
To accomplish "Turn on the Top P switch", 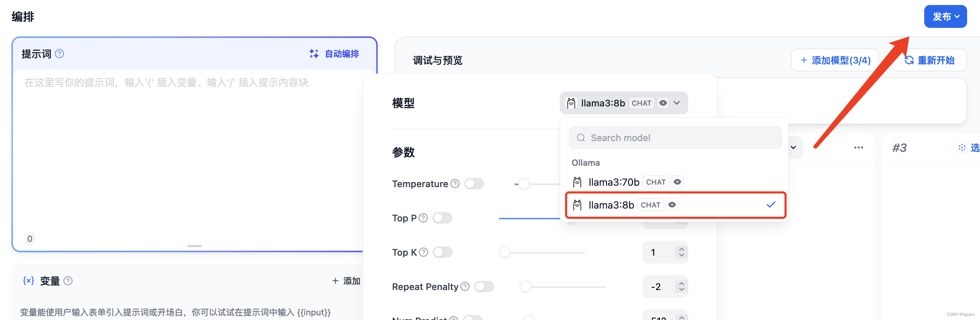I will 442,218.
